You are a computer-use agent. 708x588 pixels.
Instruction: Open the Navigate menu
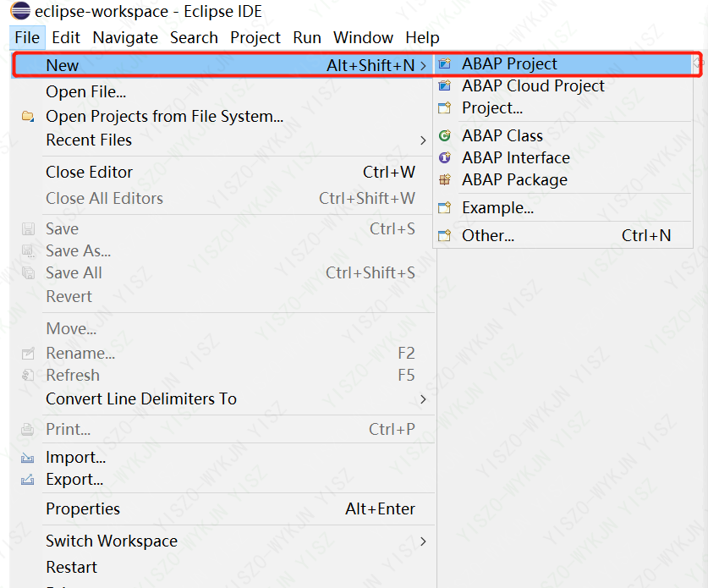pos(125,37)
